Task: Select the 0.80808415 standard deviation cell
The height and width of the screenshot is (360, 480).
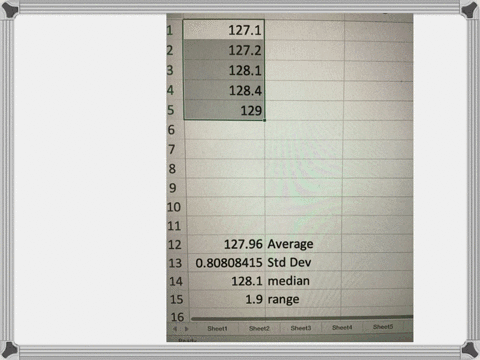Action: coord(226,263)
